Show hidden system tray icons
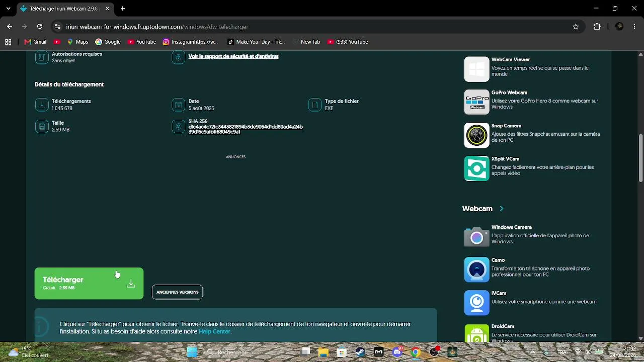Image resolution: width=644 pixels, height=362 pixels. click(x=533, y=352)
